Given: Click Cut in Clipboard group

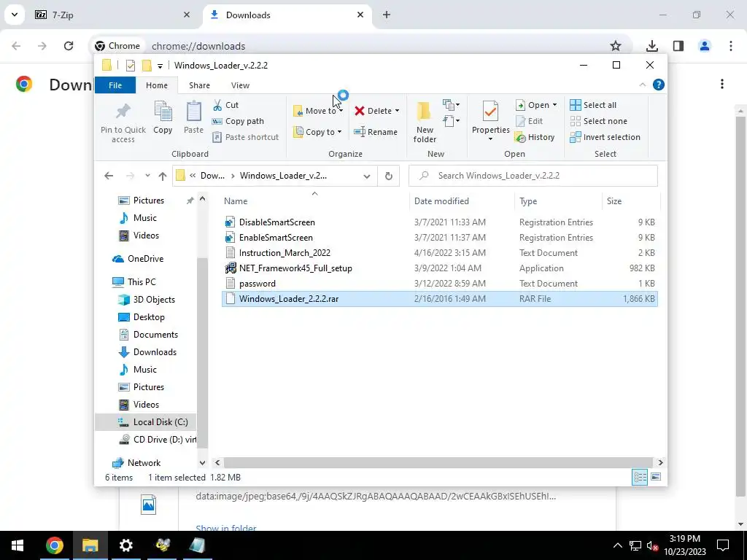Looking at the screenshot, I should (226, 105).
